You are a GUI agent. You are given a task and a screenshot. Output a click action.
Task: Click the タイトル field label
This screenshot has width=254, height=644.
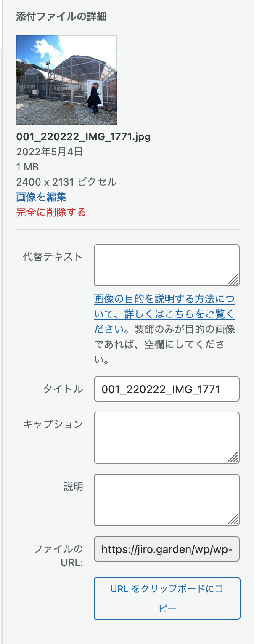point(63,389)
